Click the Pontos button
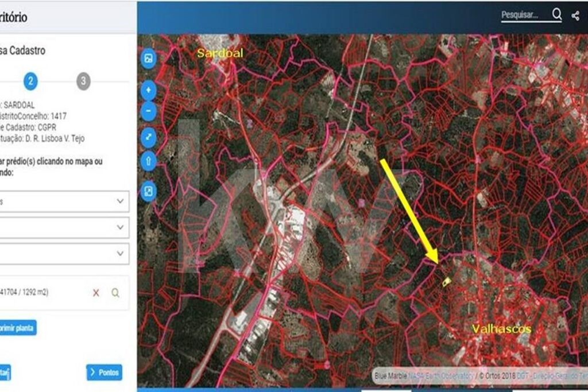Viewport: 588px width, 392px height. (105, 372)
